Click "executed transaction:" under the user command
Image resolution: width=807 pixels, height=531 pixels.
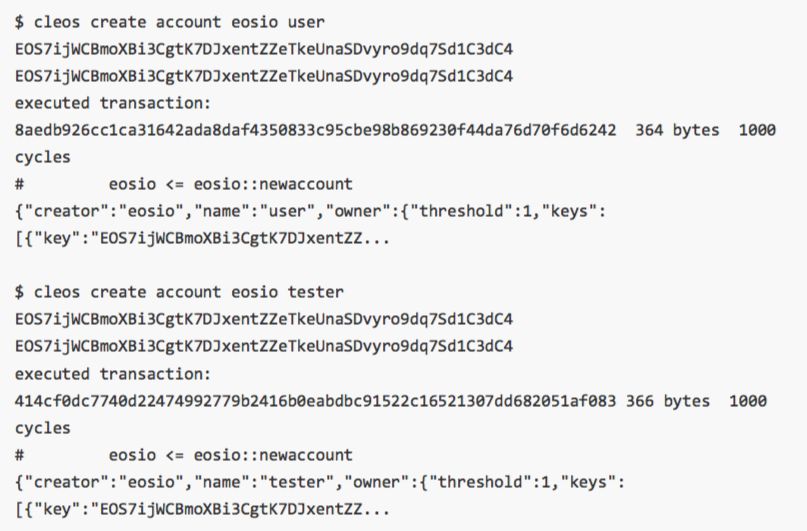pyautogui.click(x=113, y=103)
